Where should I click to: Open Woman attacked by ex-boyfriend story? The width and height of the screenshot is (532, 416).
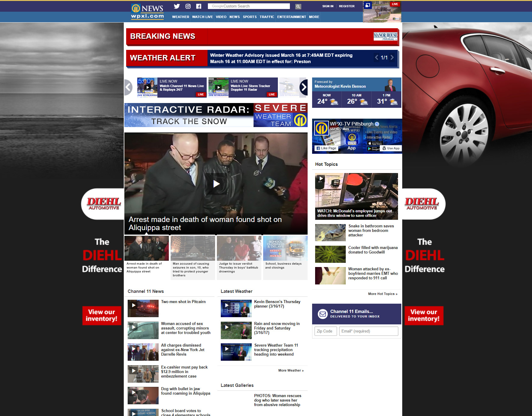(373, 273)
